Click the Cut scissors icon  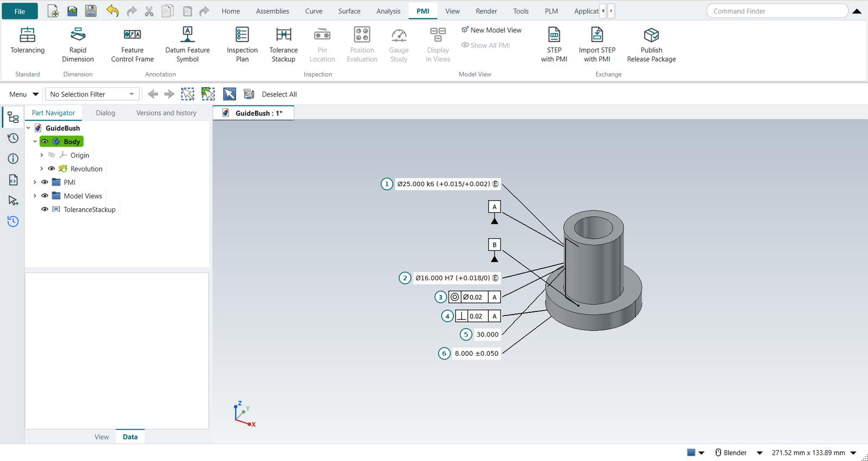149,11
